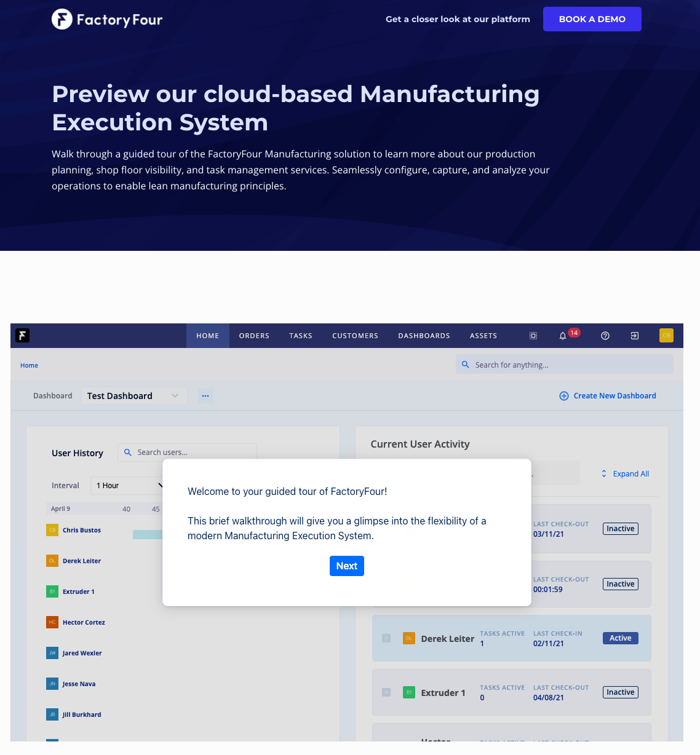Click Expand All link

pos(630,473)
